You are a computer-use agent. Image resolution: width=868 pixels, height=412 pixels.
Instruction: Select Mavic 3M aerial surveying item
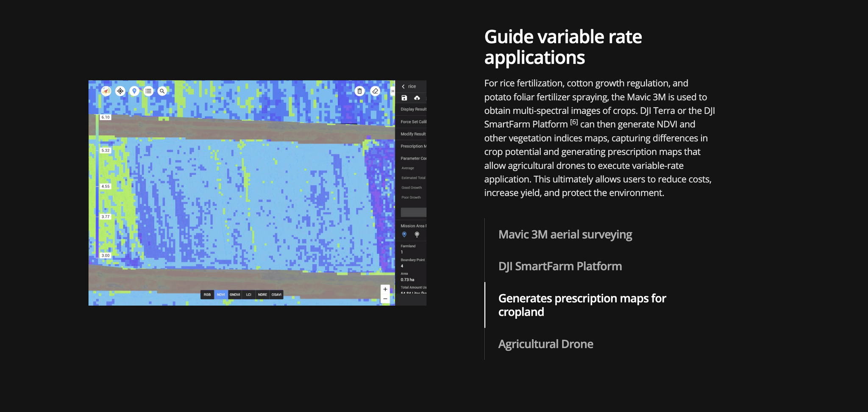[565, 234]
